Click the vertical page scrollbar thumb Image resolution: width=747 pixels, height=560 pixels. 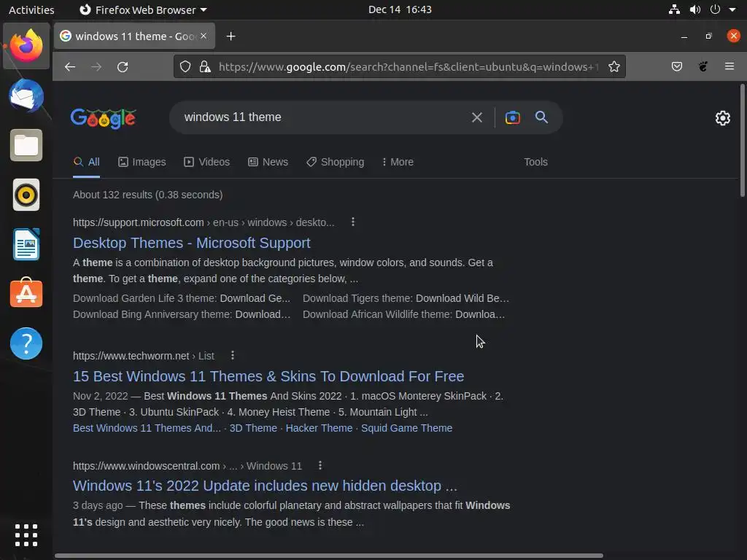(x=742, y=141)
